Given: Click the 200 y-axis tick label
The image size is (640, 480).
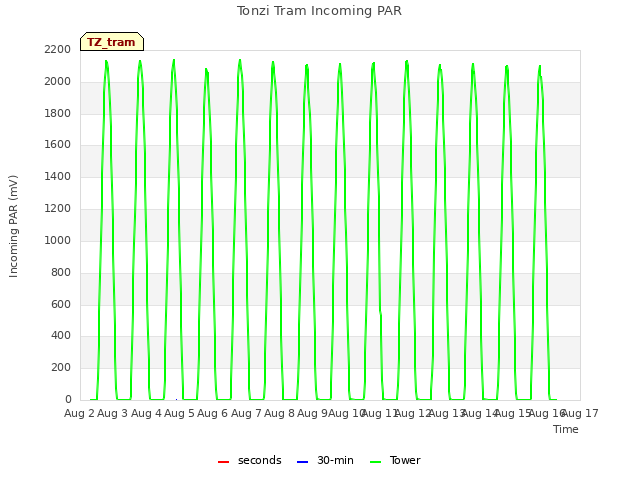Looking at the screenshot, I should (61, 367).
